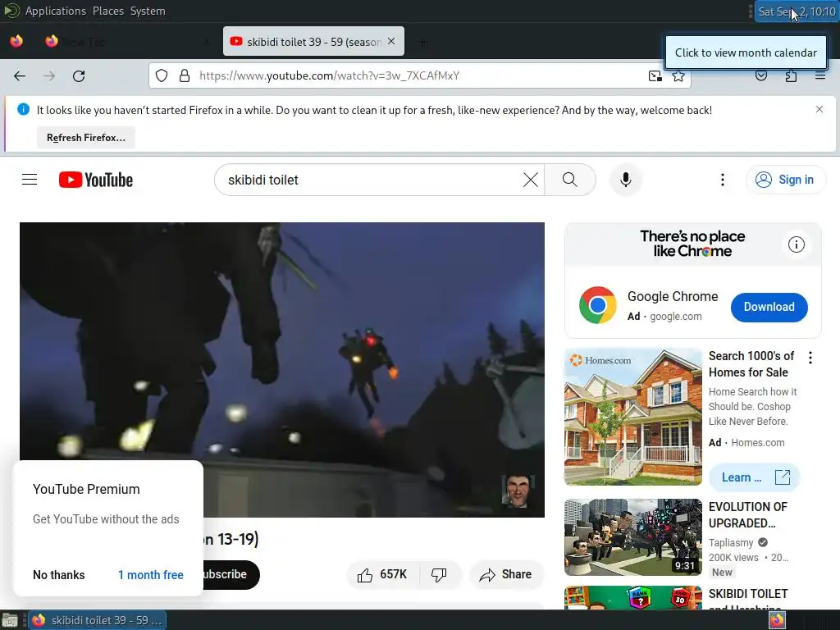The height and width of the screenshot is (630, 840).
Task: Open the Firefox hamburger application menu
Action: (819, 75)
